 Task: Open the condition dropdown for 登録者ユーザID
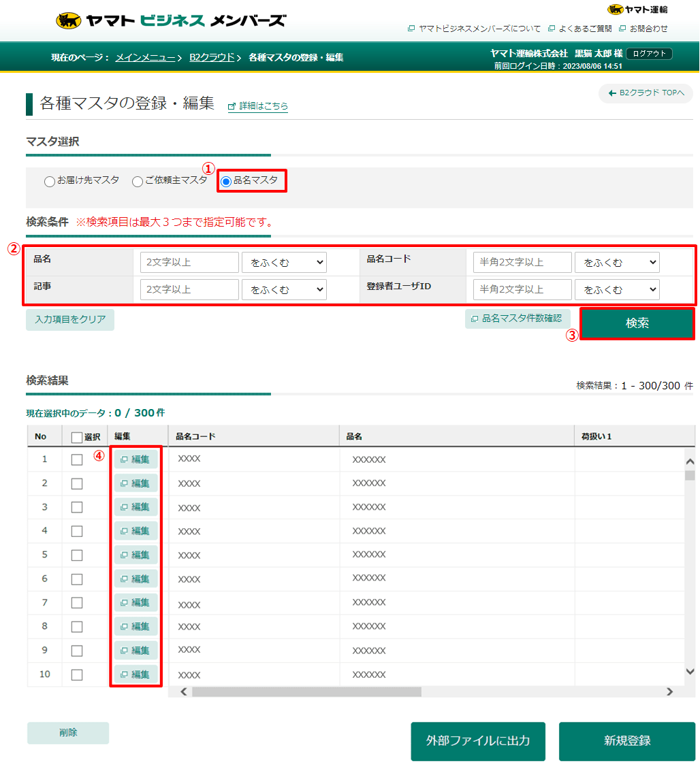tap(617, 289)
